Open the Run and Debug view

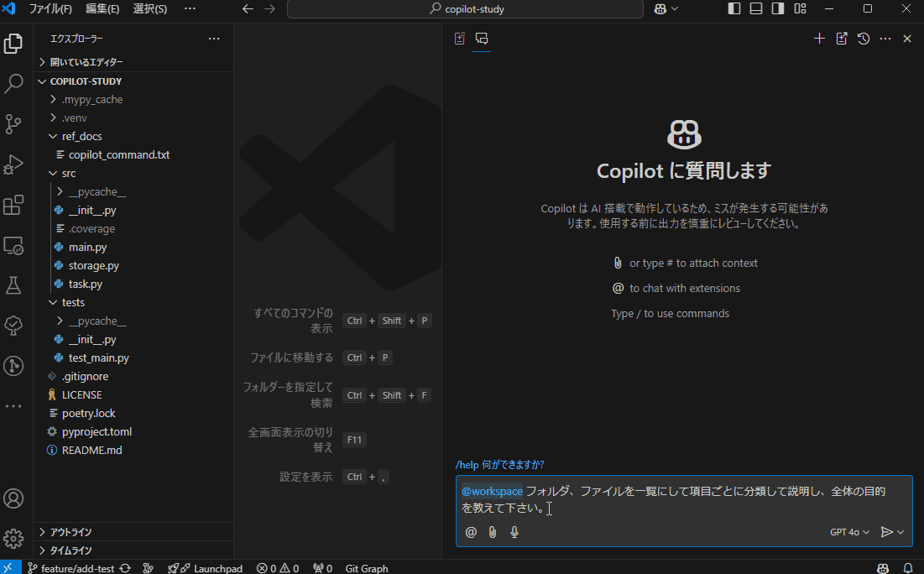(13, 164)
